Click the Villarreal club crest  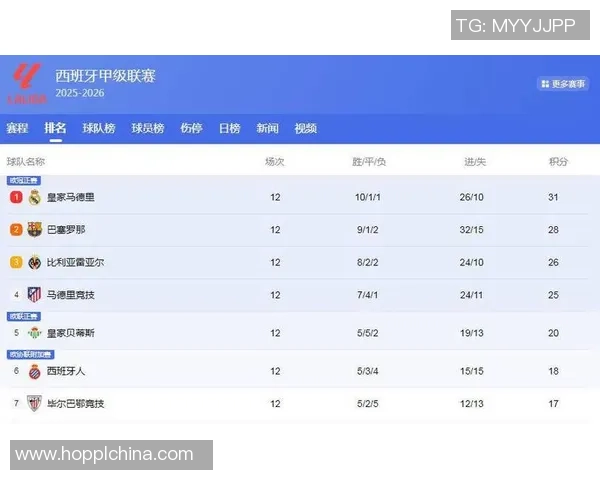point(35,262)
